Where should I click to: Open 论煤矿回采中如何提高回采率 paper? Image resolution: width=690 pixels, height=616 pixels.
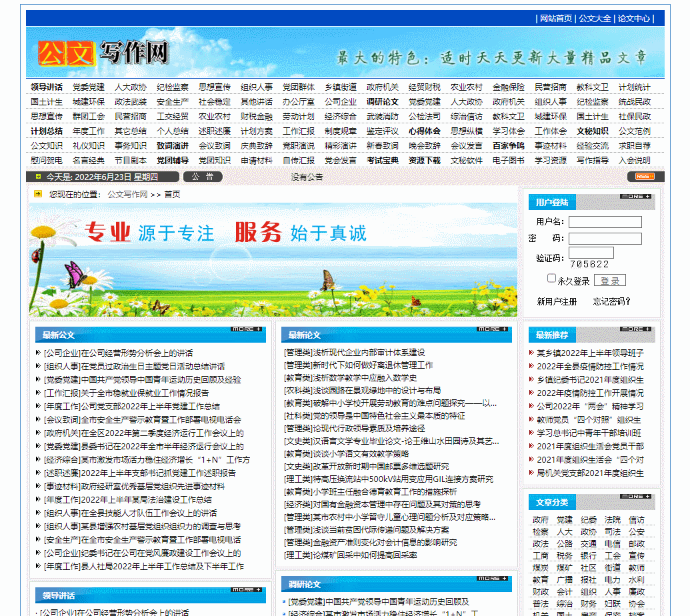[365, 555]
